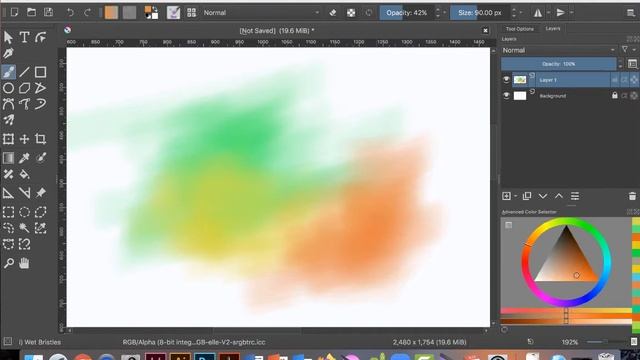
Task: Select the Text tool
Action: tap(24, 38)
